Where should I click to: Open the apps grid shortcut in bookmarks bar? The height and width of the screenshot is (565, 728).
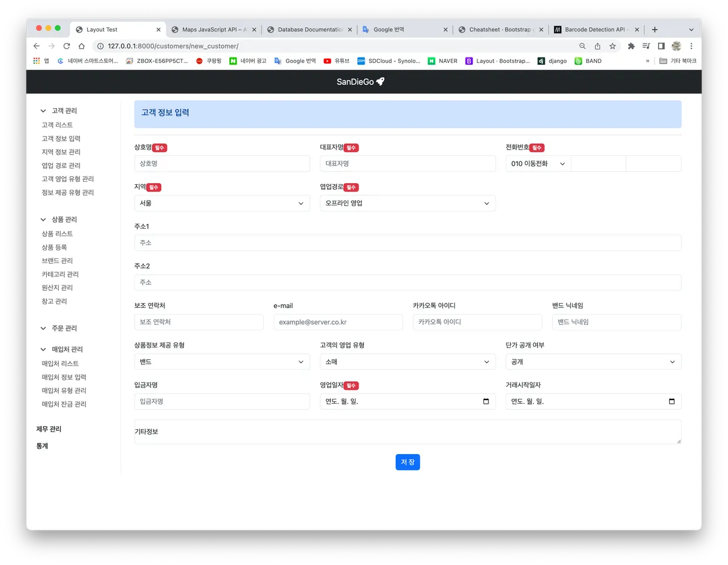tap(41, 61)
